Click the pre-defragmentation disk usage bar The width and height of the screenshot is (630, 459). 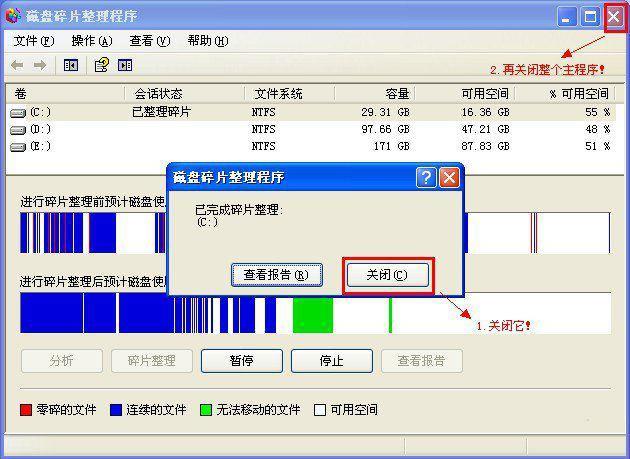pos(315,233)
